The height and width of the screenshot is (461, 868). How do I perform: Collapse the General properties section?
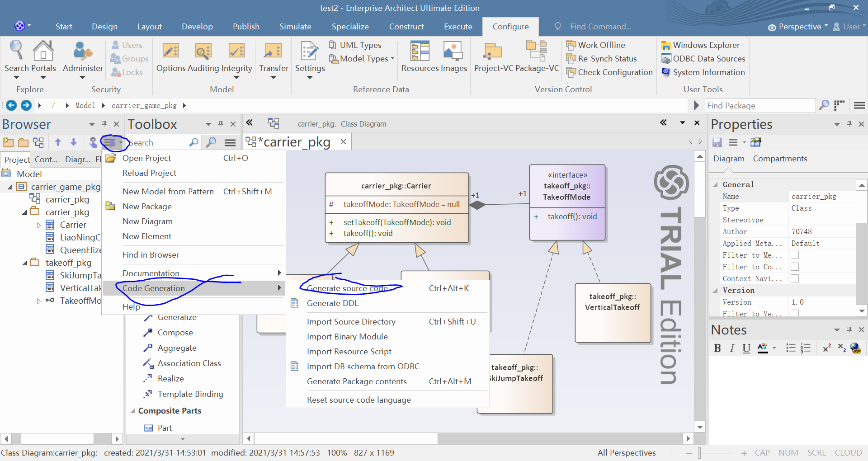715,184
